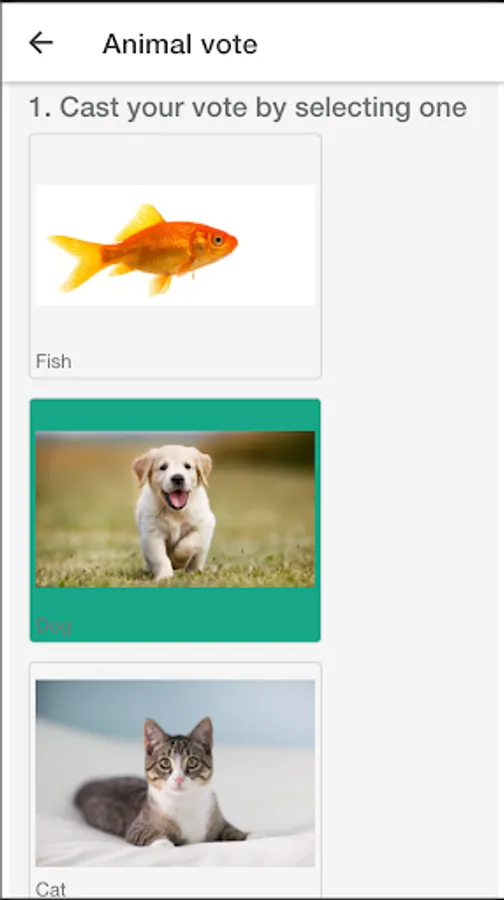Click the 'Animal vote' page title

180,44
